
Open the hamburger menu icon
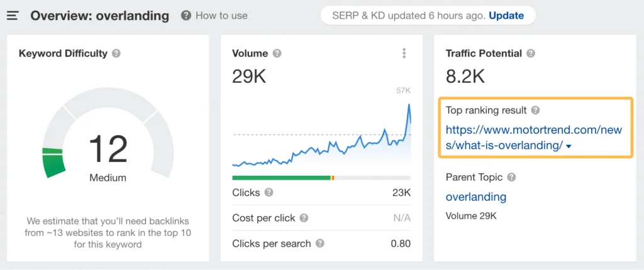[13, 16]
